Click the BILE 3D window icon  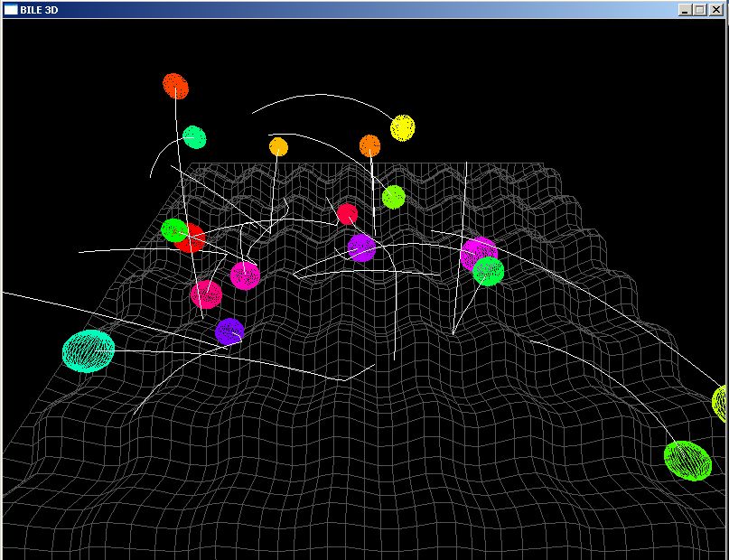tap(11, 9)
